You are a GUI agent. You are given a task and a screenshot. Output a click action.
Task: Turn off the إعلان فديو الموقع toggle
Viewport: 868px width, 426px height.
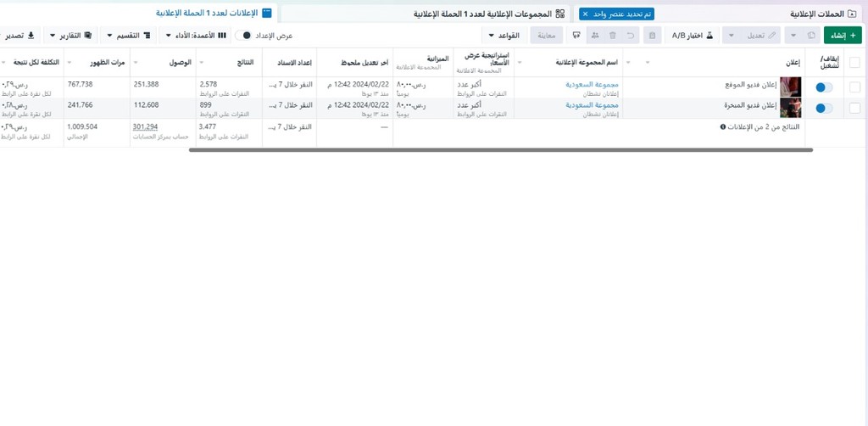(824, 87)
